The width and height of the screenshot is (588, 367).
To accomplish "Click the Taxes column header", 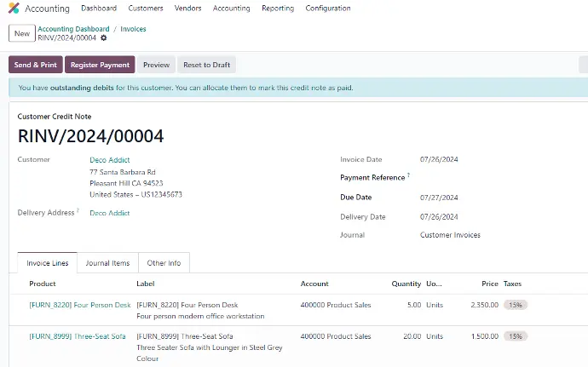I will pos(512,284).
